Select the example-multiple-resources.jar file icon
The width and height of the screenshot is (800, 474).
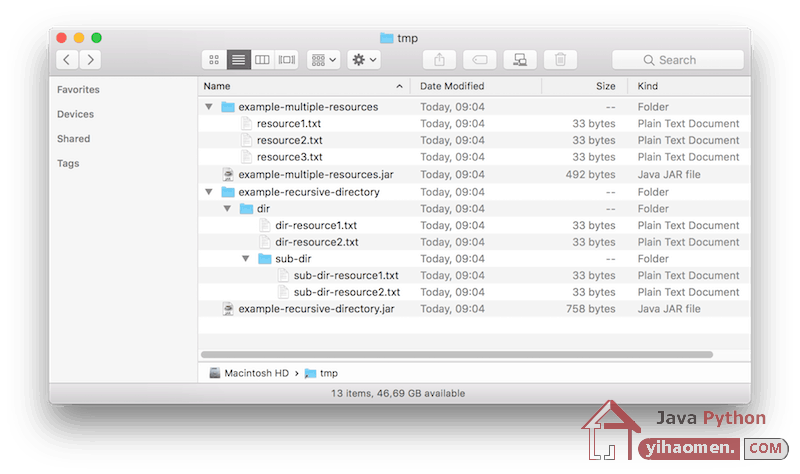tap(228, 174)
